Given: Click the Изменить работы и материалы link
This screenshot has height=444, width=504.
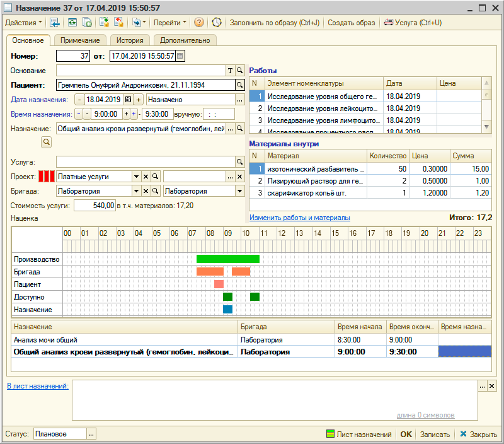Looking at the screenshot, I should click(300, 218).
